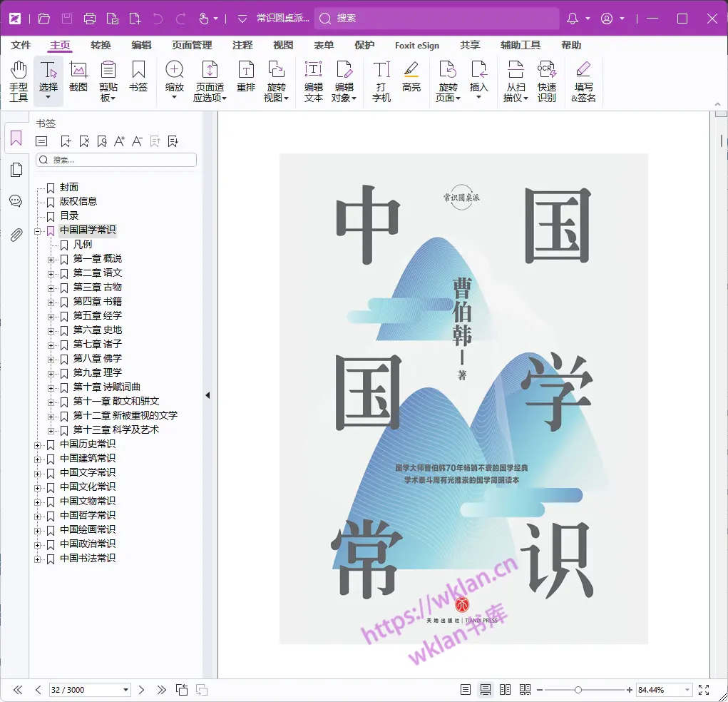Open the Attachments paperclip panel
This screenshot has height=702, width=728.
pos(16,235)
